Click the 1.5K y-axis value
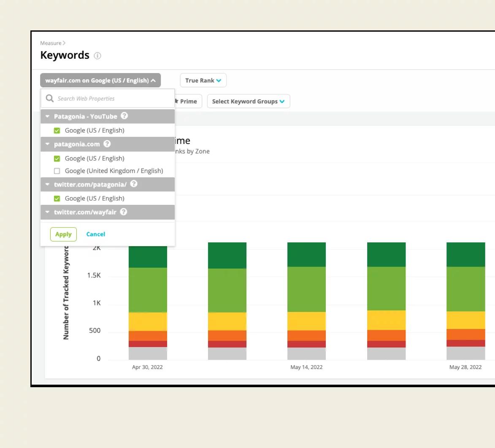Viewport: 495px width, 448px height. (94, 275)
